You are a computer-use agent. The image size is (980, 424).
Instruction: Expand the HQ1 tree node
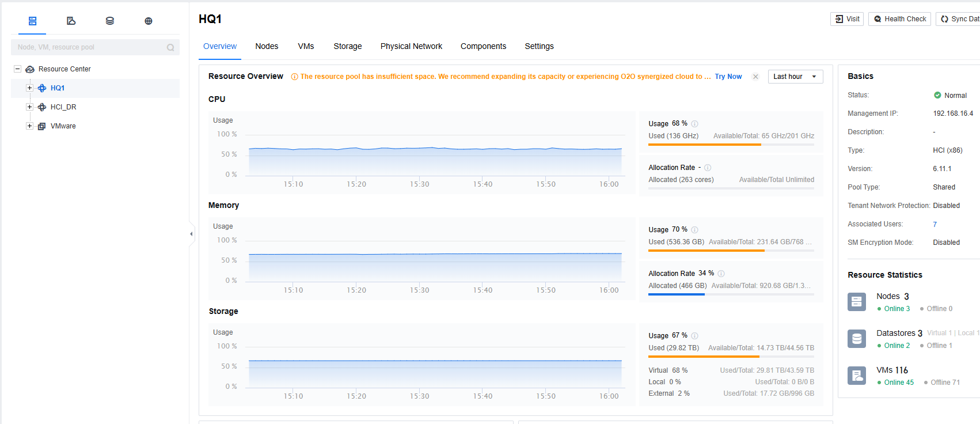(x=29, y=88)
